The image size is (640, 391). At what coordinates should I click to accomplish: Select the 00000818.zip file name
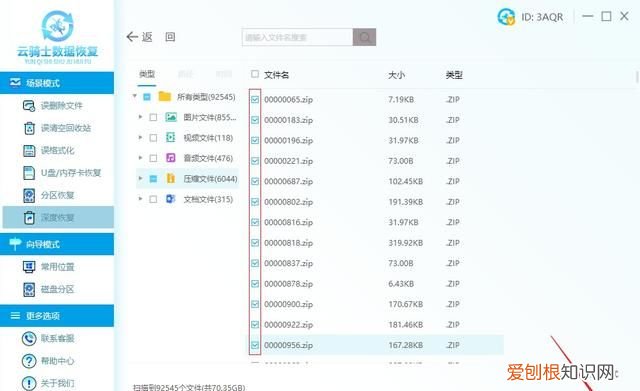point(288,243)
